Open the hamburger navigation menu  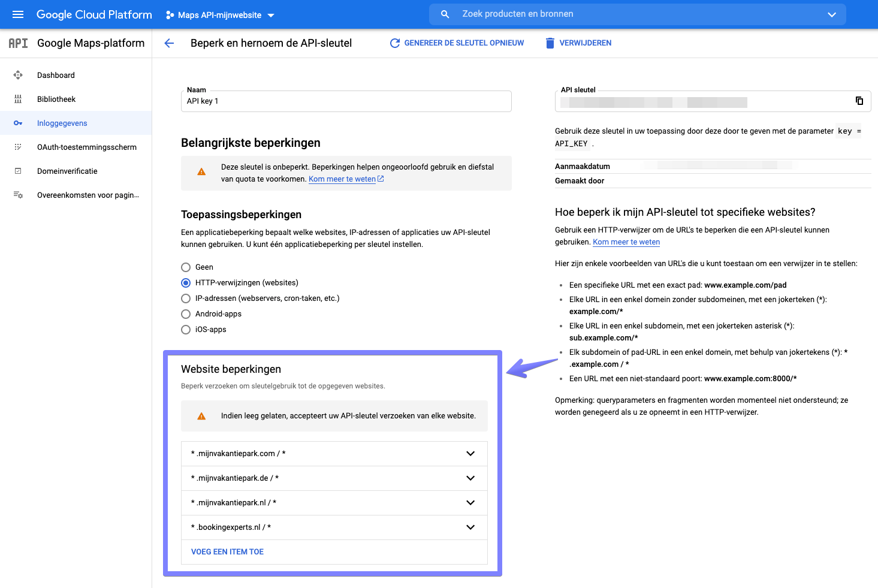point(18,14)
